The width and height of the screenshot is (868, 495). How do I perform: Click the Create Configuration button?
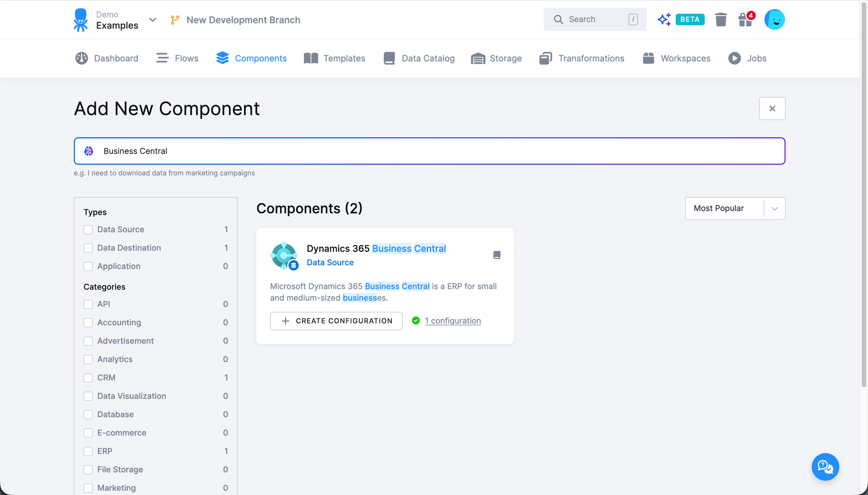[x=336, y=321]
